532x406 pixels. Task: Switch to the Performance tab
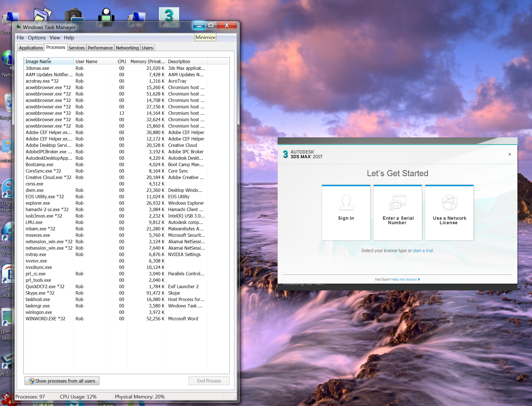[x=100, y=48]
